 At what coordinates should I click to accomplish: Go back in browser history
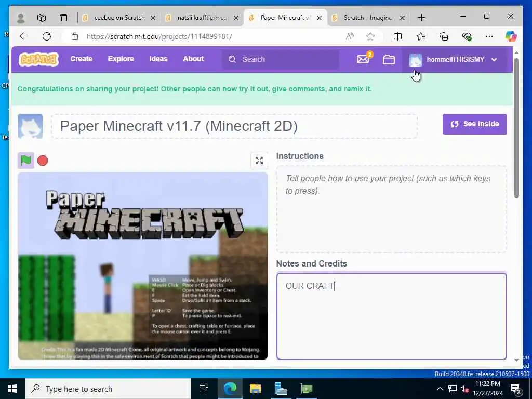[24, 36]
